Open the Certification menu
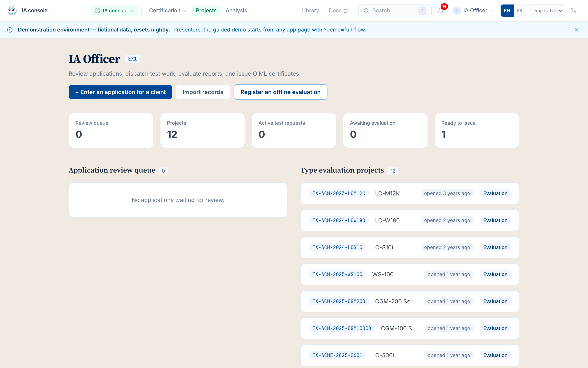Viewport: 588px width, 368px height. [168, 10]
